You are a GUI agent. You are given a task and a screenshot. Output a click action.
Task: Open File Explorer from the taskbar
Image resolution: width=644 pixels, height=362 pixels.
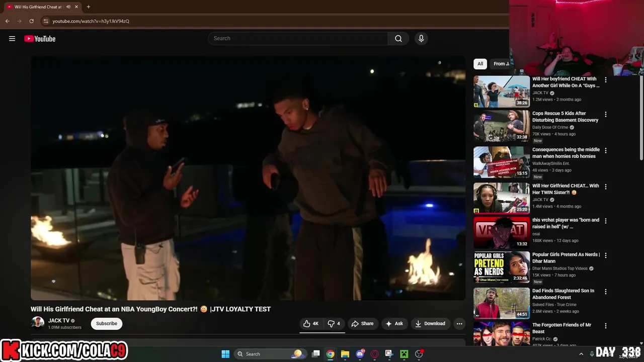(x=345, y=354)
